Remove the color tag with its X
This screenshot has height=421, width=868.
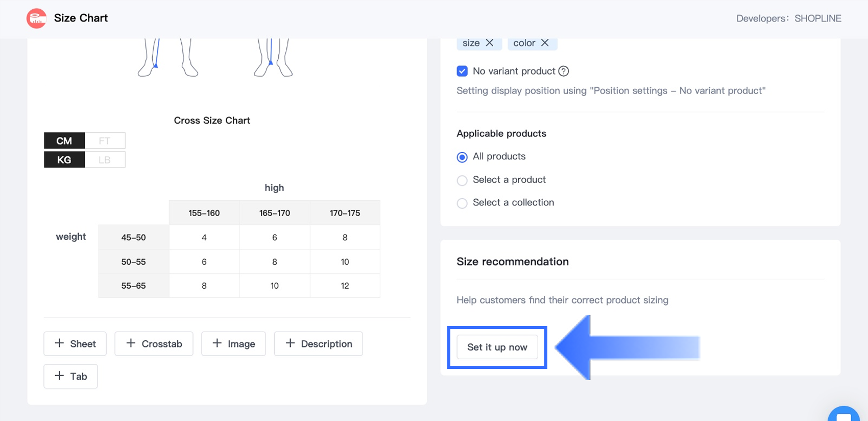(x=545, y=43)
